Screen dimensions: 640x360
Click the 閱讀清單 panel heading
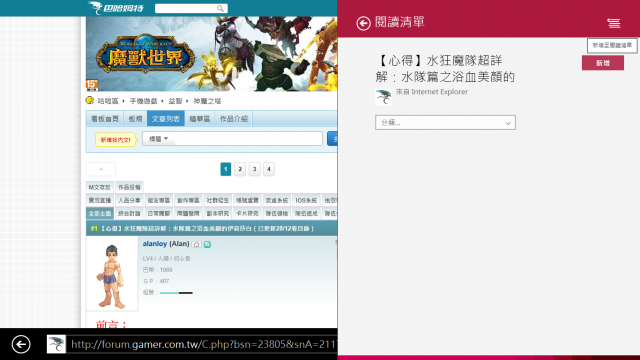[400, 22]
